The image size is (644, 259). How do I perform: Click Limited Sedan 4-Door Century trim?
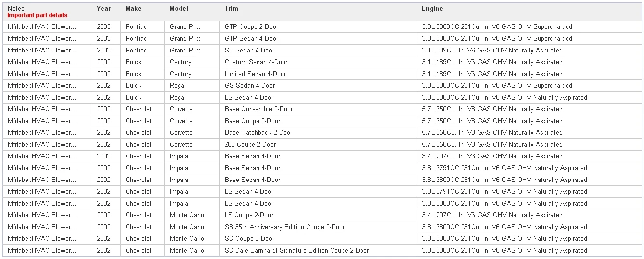(x=255, y=74)
